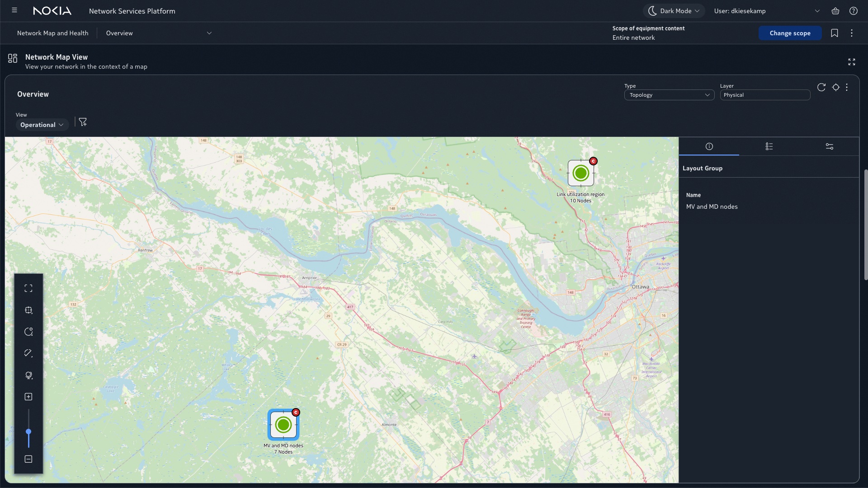
Task: Click the map zoom in plus button
Action: [28, 397]
